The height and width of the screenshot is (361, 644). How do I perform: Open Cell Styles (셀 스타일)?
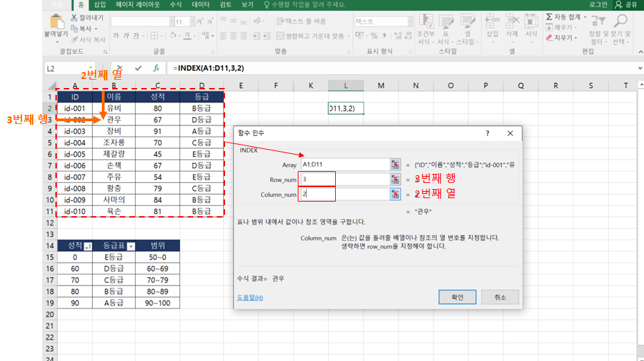point(467,29)
